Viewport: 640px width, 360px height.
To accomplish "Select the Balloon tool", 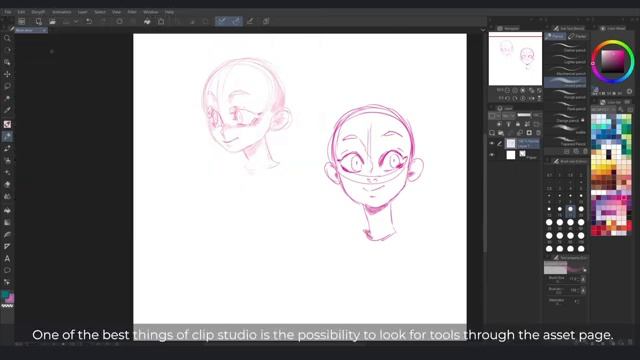I will 7,270.
